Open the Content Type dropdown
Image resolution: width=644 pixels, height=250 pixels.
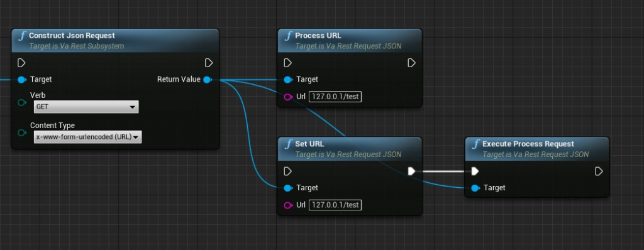click(87, 137)
